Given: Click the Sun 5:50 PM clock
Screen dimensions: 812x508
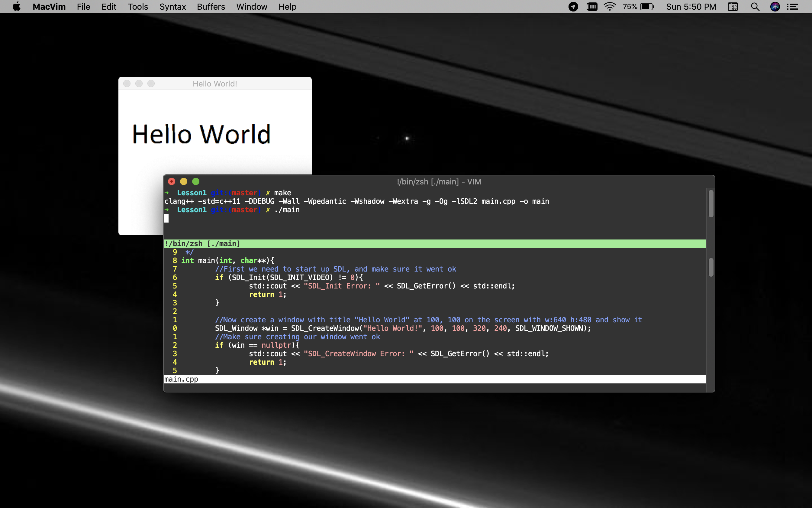Looking at the screenshot, I should click(691, 7).
